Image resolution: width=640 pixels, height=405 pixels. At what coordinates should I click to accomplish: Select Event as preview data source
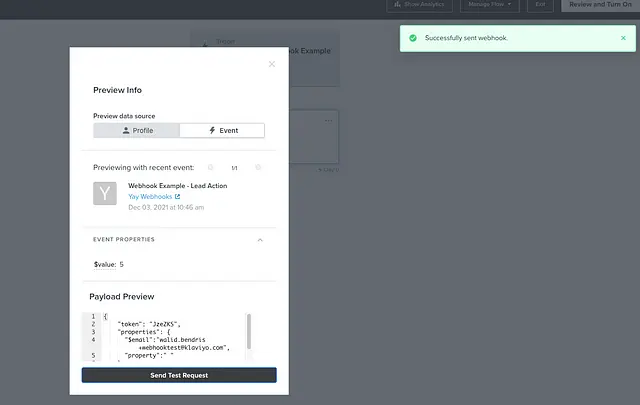pyautogui.click(x=222, y=130)
